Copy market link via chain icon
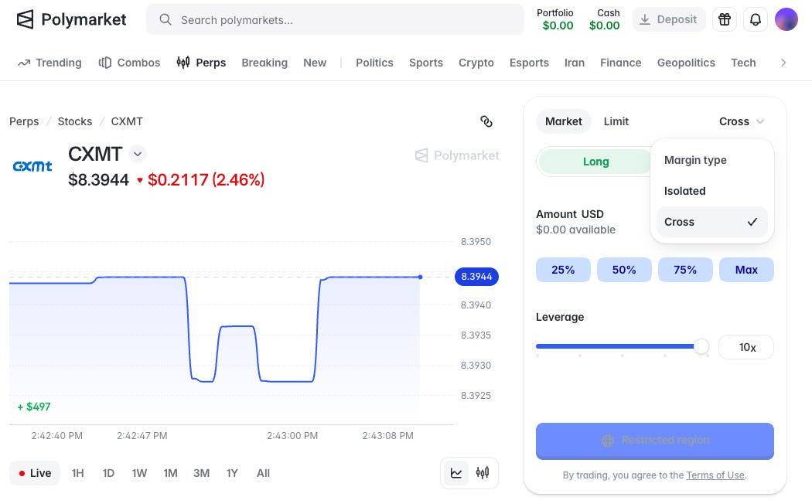This screenshot has height=504, width=812. [486, 121]
